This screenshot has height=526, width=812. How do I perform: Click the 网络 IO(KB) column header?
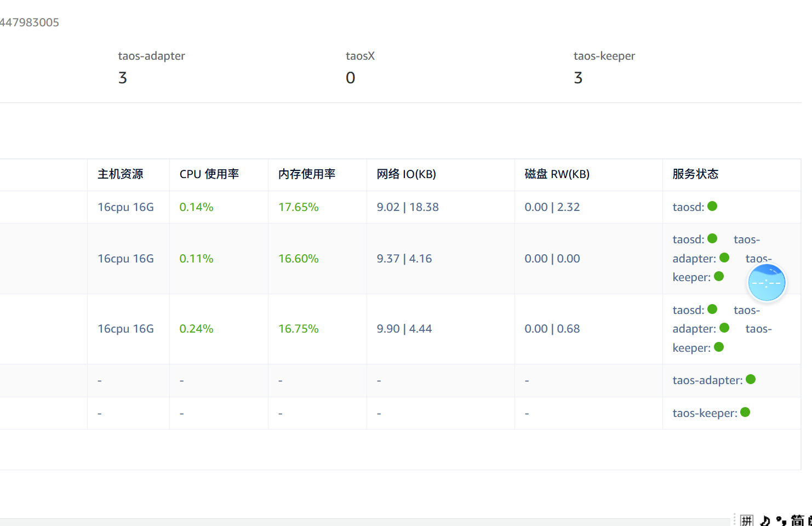coord(406,174)
